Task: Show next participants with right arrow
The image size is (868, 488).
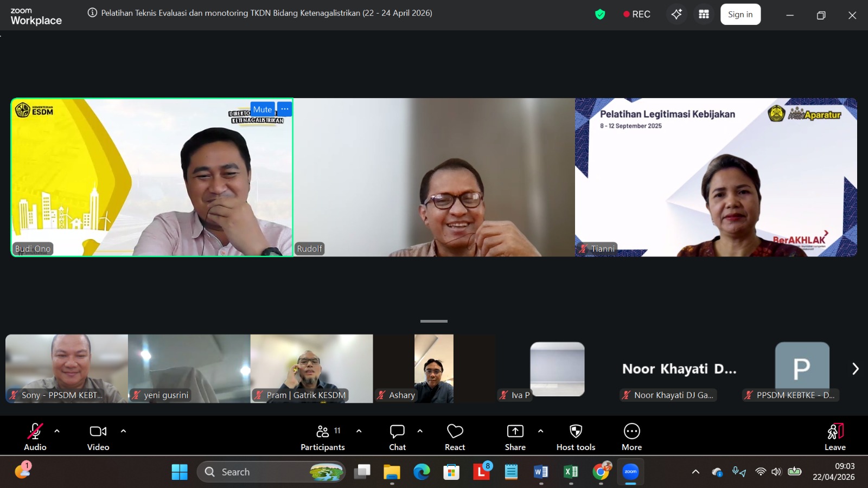Action: [855, 369]
